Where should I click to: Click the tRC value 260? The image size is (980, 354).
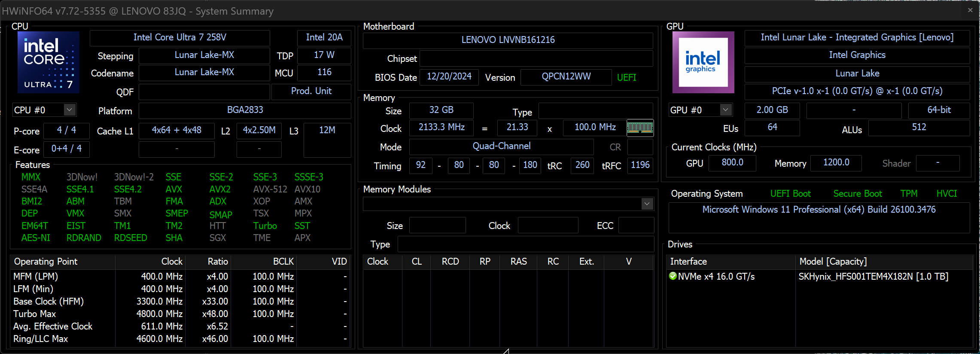[x=582, y=165]
